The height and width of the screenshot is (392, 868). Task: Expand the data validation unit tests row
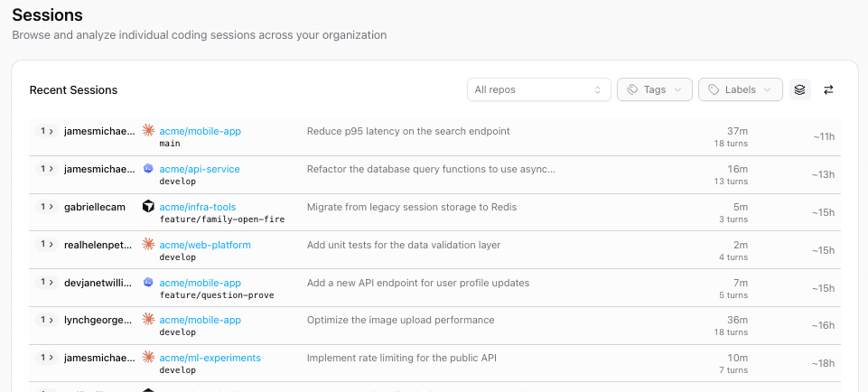tap(47, 244)
